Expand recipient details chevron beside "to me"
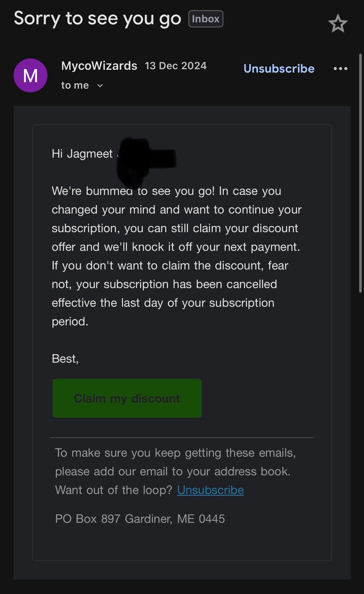 point(100,86)
